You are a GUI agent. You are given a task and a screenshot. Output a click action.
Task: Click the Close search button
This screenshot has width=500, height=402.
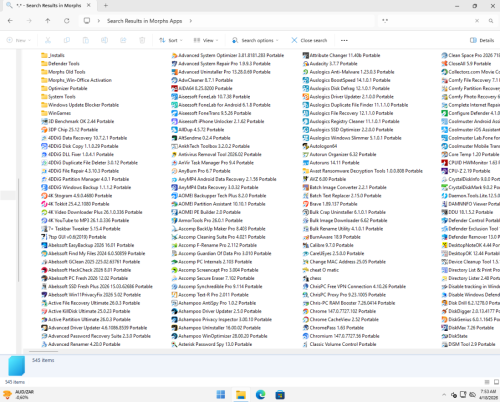[x=309, y=40]
